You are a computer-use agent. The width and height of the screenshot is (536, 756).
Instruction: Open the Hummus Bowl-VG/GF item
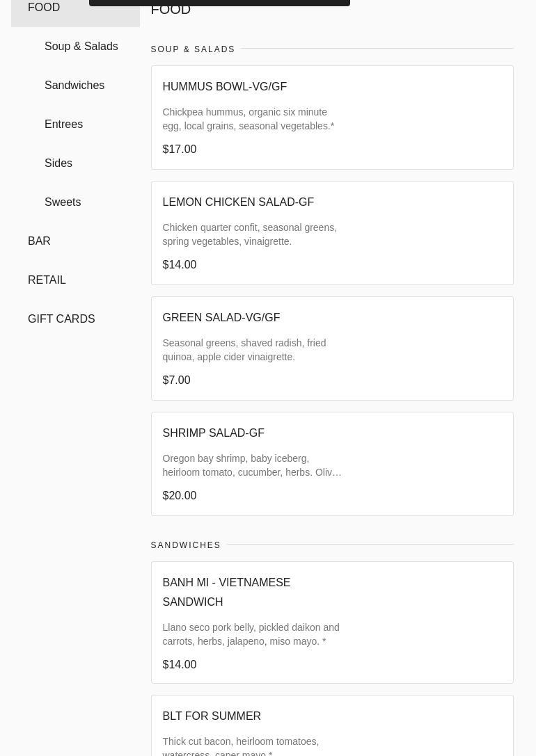[x=224, y=87]
